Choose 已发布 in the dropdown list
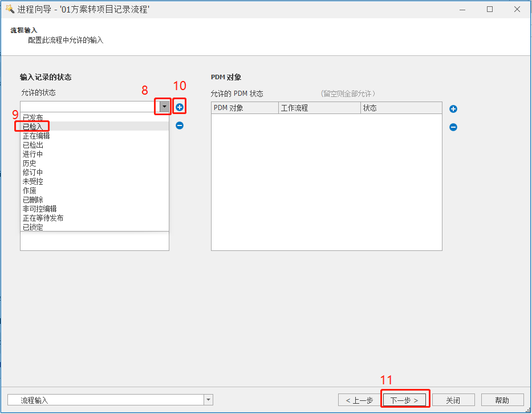532x414 pixels. click(33, 117)
